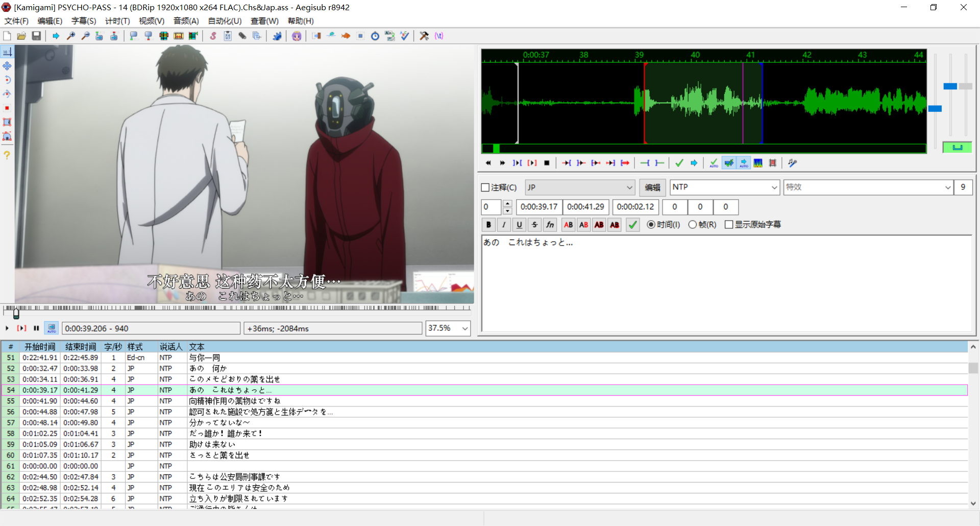Open the 字幕(S) menu
The height and width of the screenshot is (526, 980).
click(x=84, y=21)
